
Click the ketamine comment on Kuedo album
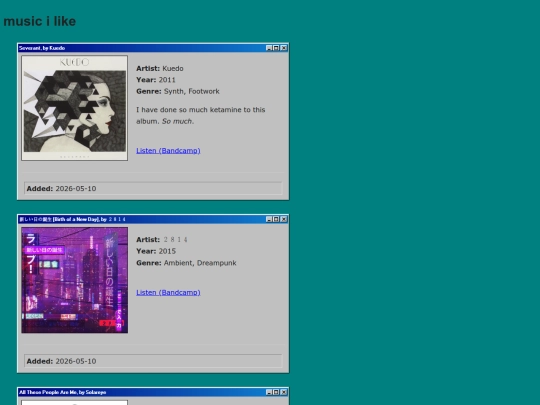click(201, 115)
